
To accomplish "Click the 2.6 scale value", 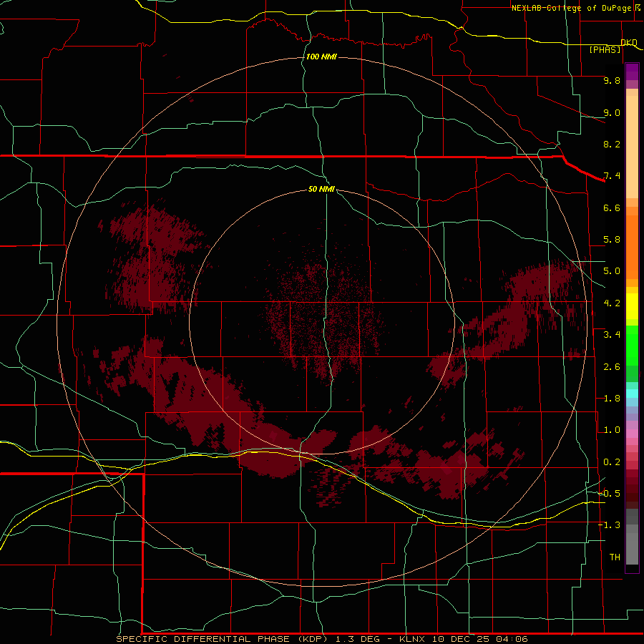I will pyautogui.click(x=612, y=367).
